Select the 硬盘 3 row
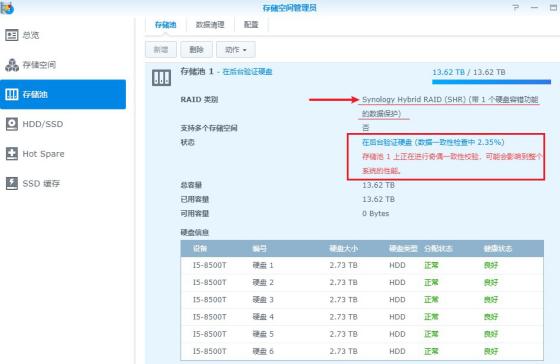 pyautogui.click(x=362, y=300)
